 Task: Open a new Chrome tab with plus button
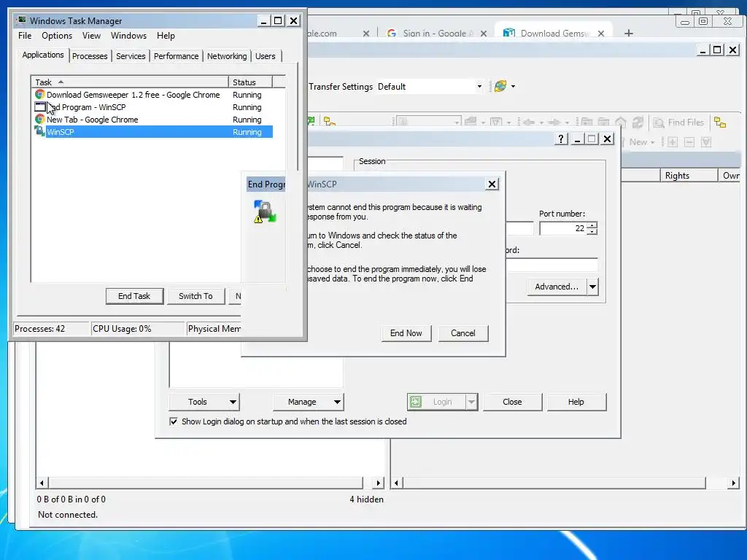tap(629, 33)
